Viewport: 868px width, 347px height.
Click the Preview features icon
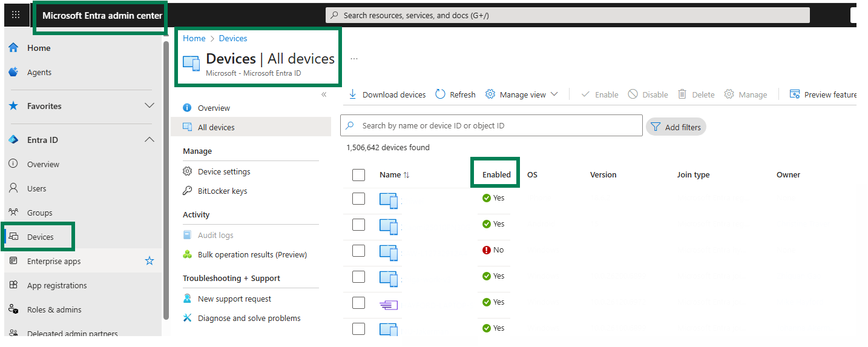click(795, 94)
